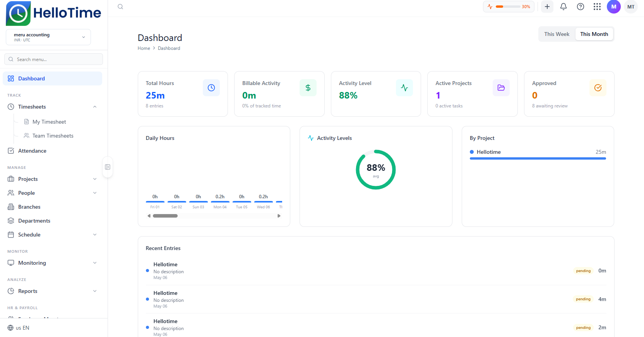Image resolution: width=644 pixels, height=337 pixels.
Task: Click the 8 awaiting review text
Action: [550, 106]
